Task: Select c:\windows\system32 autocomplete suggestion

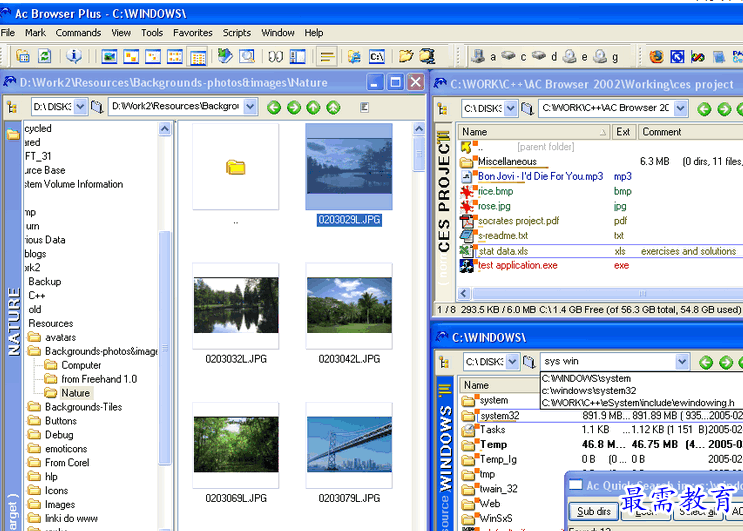Action: pos(589,391)
